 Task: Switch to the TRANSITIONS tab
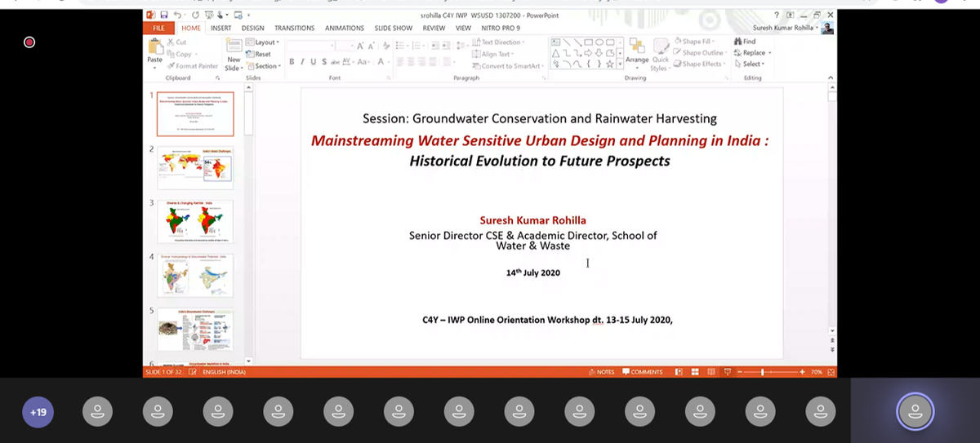(x=294, y=28)
